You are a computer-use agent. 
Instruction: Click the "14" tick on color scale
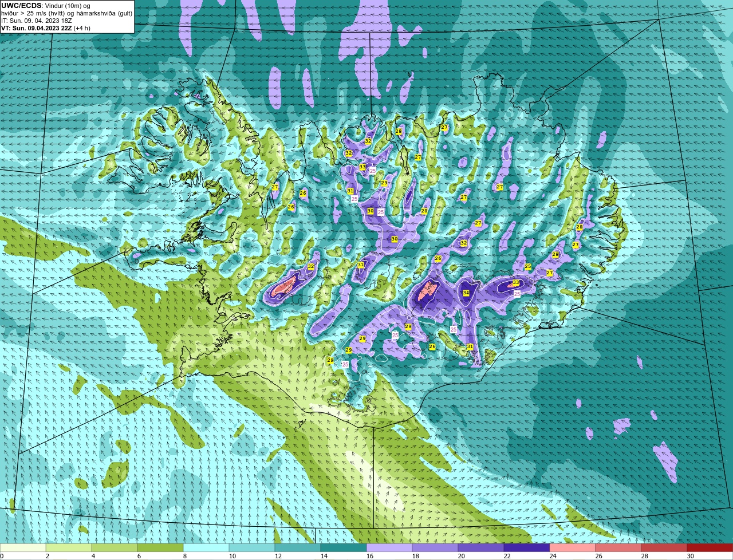[324, 556]
